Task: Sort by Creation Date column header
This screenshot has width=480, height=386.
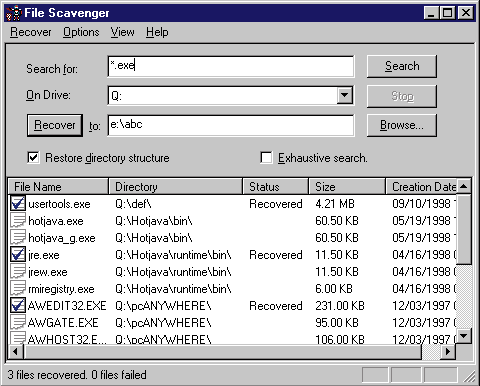Action: pyautogui.click(x=421, y=187)
